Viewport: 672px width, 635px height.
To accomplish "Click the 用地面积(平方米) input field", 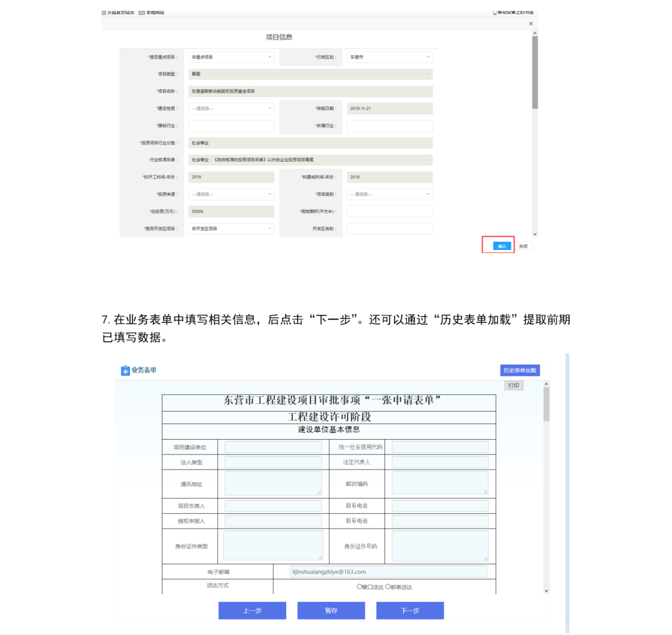I will [390, 211].
